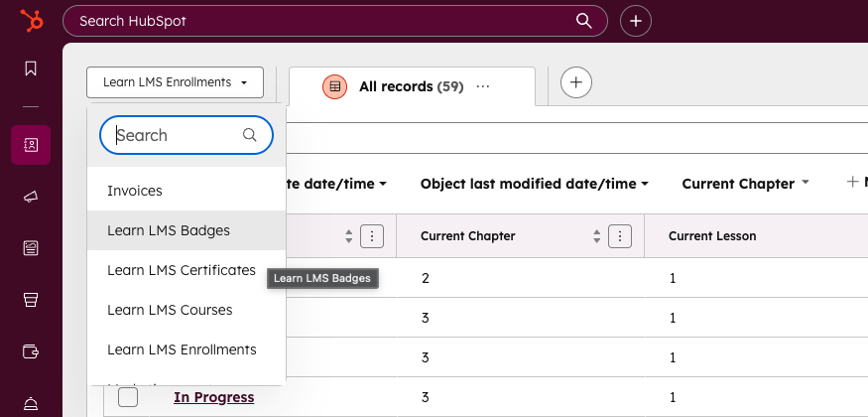Viewport: 868px width, 417px height.
Task: Add a new view with the plus button
Action: [x=576, y=83]
